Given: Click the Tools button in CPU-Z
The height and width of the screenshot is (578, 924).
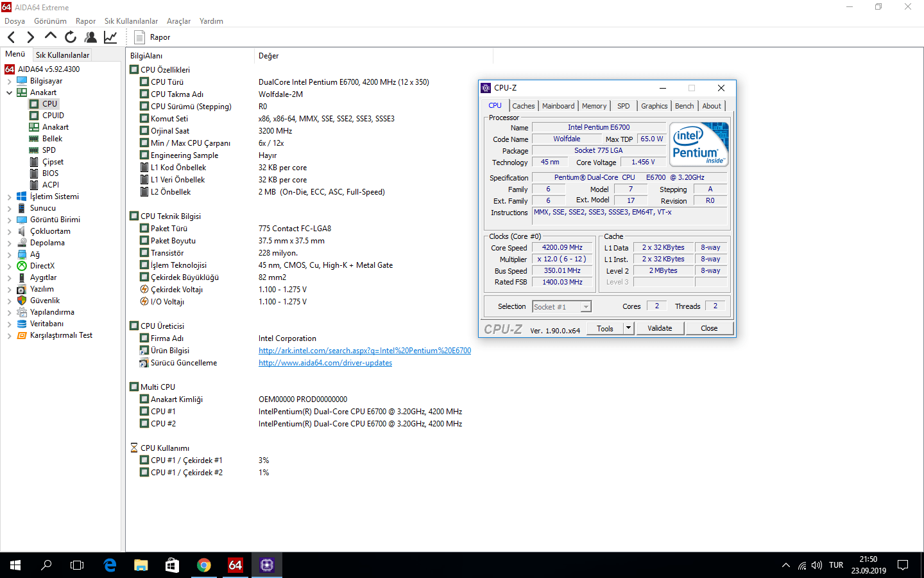Looking at the screenshot, I should click(x=605, y=328).
